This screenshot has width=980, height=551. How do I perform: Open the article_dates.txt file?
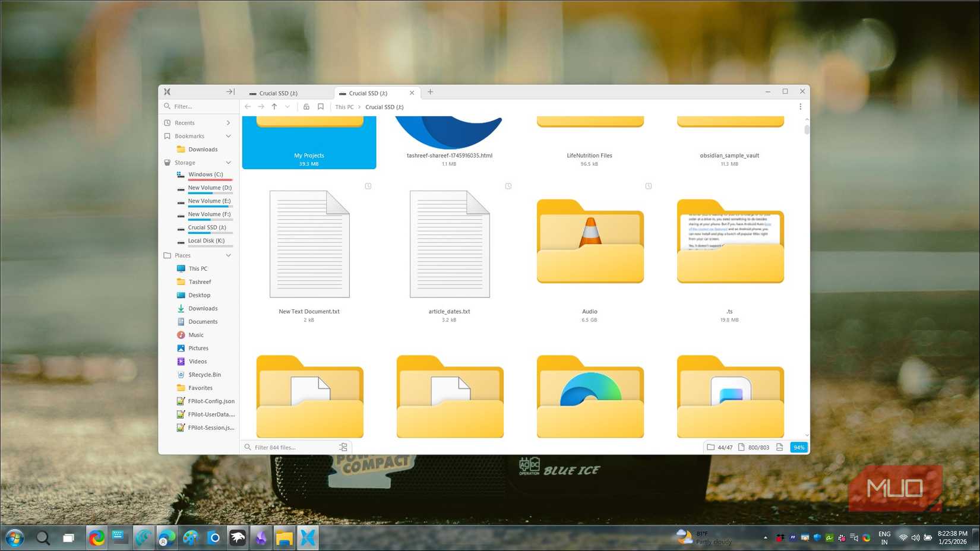tap(450, 243)
